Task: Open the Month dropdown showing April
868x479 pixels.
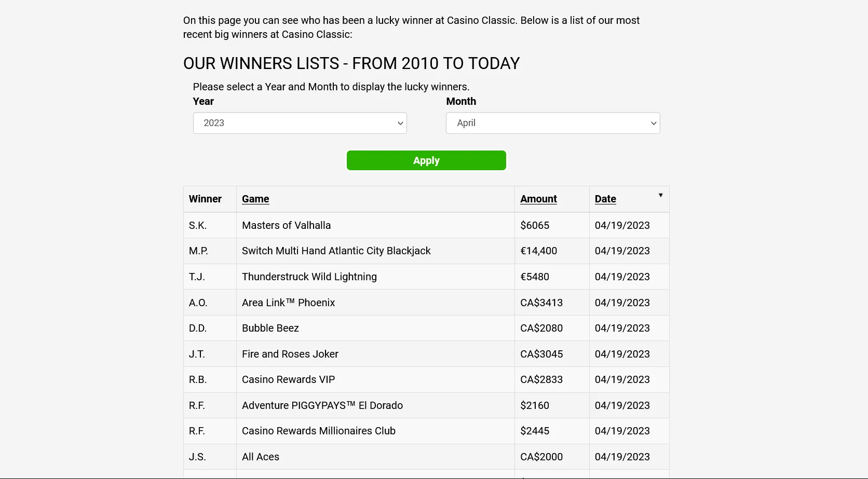Action: click(553, 123)
